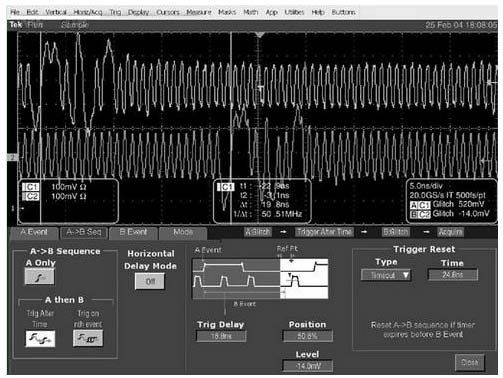This screenshot has width=503, height=378.
Task: Select the A Glitch flow box
Action: point(258,232)
